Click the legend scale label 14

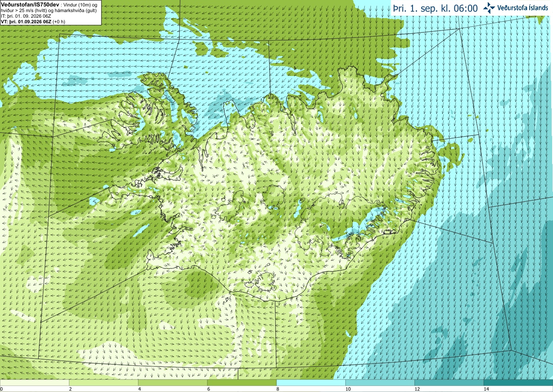click(486, 389)
